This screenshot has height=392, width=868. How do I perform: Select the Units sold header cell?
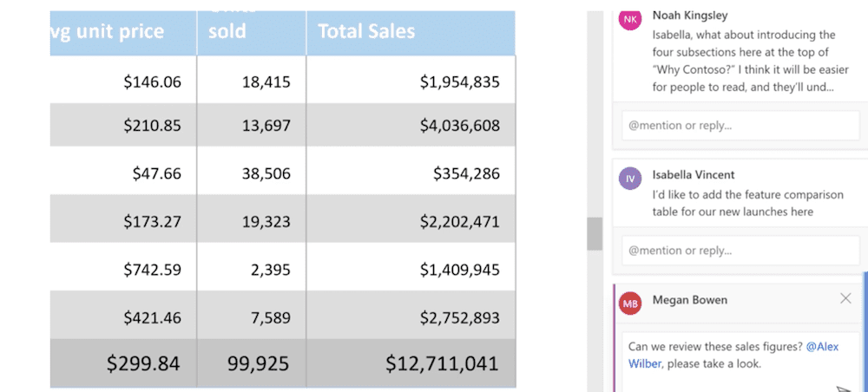point(252,32)
